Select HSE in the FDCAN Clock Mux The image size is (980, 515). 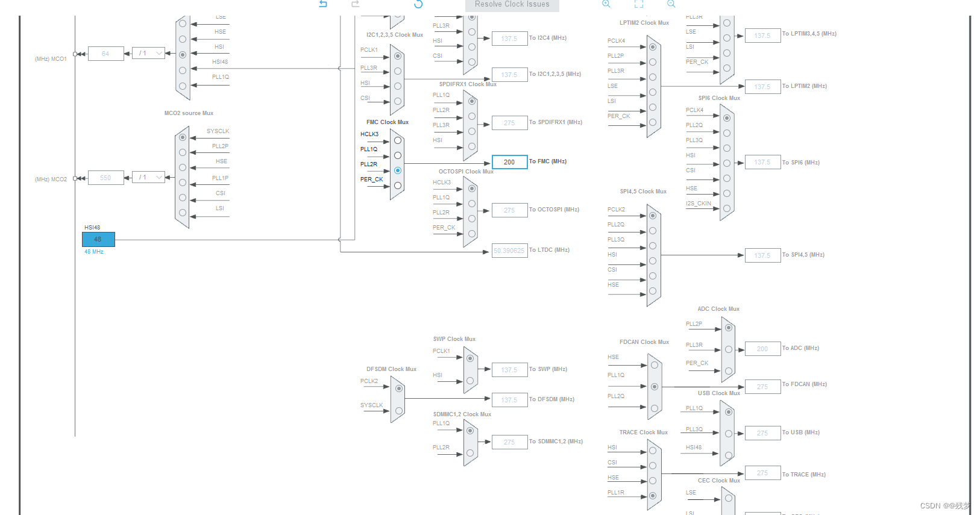click(655, 365)
